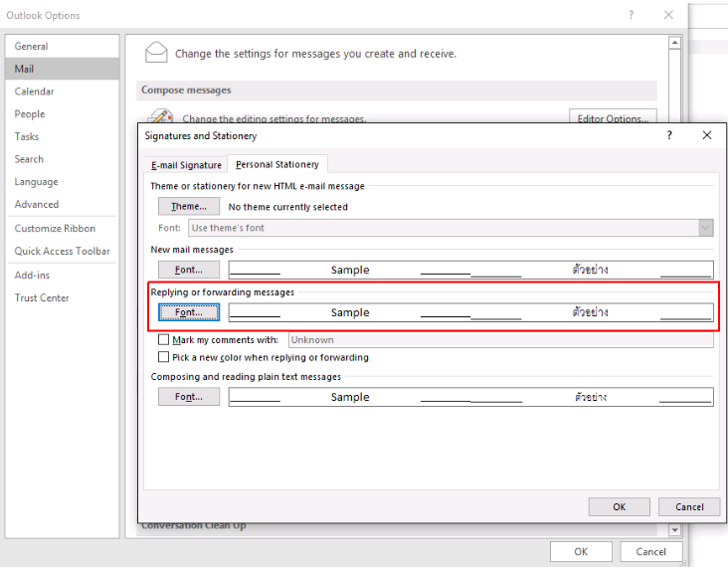Toggle Pick a new color when replying checkbox
The image size is (728, 568).
(164, 357)
